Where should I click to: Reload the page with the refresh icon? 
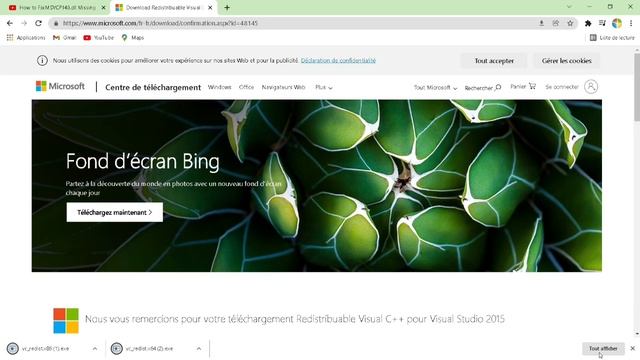click(x=38, y=23)
